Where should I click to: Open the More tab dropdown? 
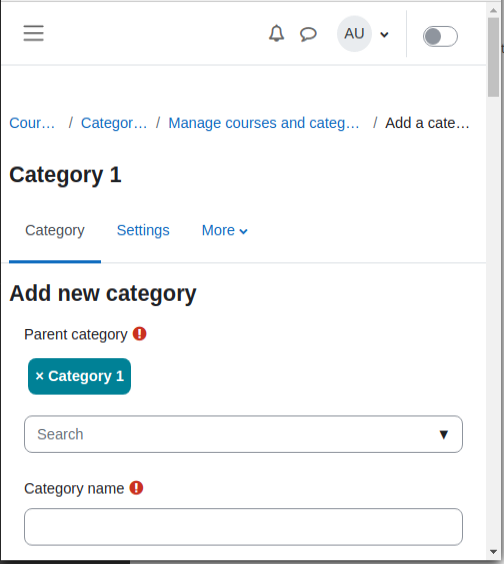pyautogui.click(x=224, y=230)
